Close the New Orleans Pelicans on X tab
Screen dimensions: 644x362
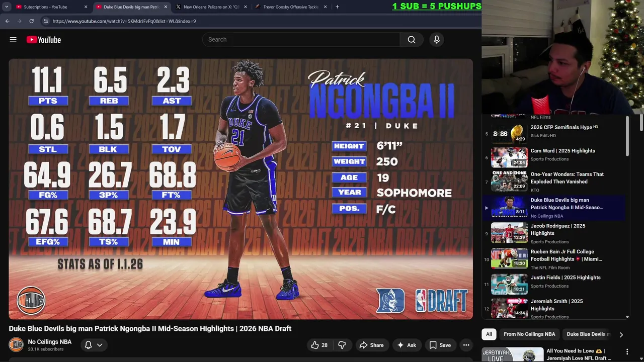click(x=246, y=7)
